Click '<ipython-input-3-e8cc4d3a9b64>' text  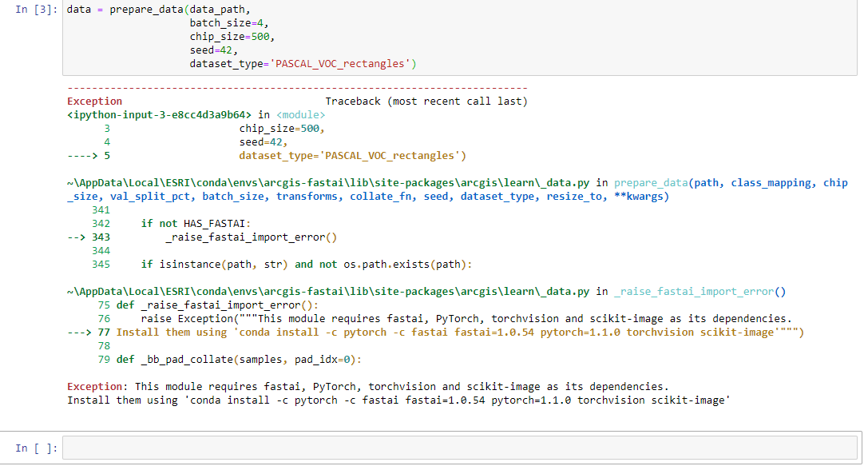(x=160, y=115)
